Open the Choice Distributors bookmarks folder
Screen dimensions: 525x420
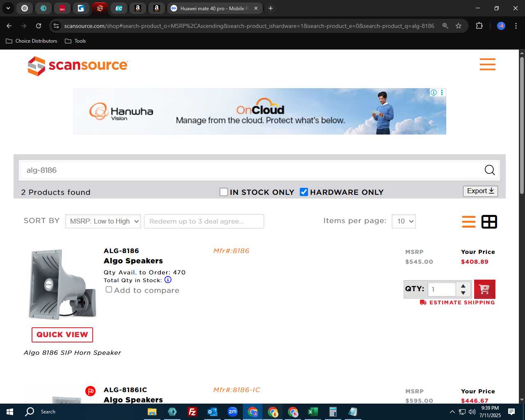(x=32, y=41)
